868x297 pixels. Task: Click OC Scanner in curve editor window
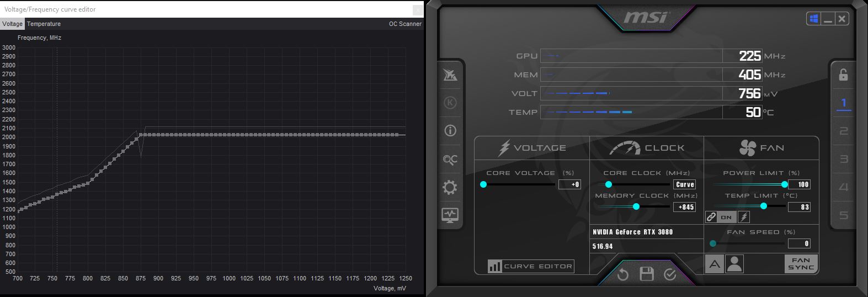click(x=405, y=24)
